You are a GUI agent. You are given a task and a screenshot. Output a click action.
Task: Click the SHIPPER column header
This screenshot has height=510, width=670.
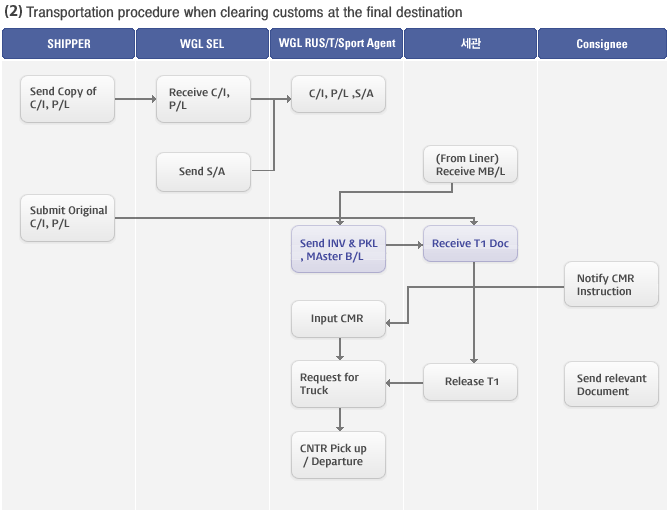[x=68, y=44]
